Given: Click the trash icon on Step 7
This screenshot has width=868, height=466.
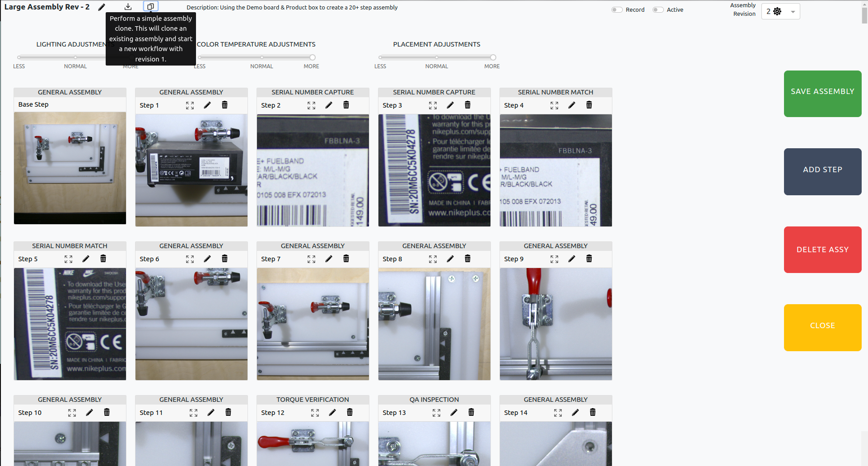Looking at the screenshot, I should (x=346, y=259).
